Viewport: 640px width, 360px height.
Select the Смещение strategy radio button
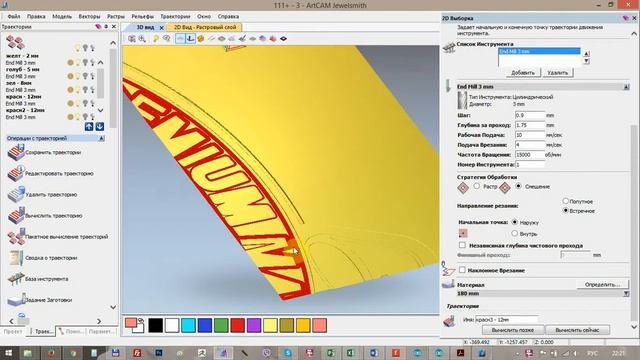coord(518,186)
